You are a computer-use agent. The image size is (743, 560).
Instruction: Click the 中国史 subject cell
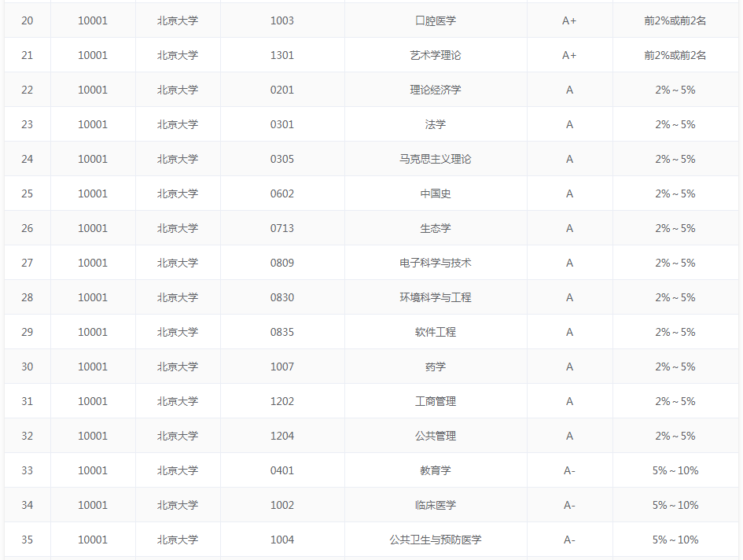pos(436,194)
